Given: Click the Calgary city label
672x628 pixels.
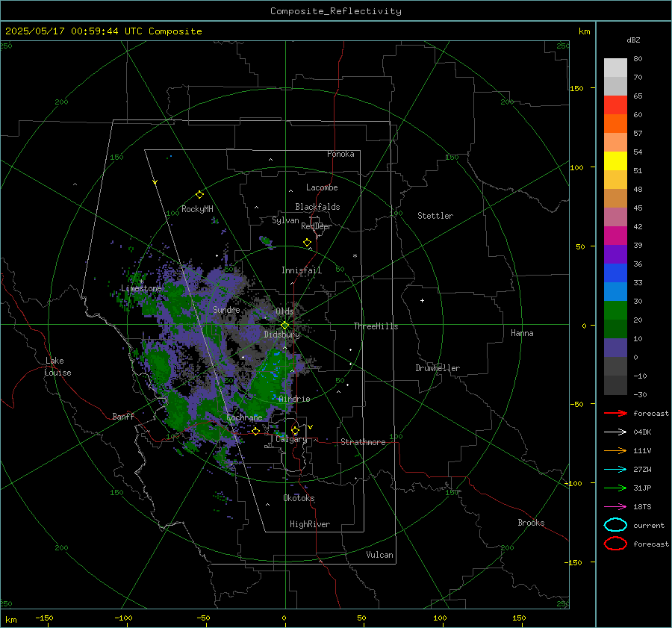Looking at the screenshot, I should pos(291,439).
